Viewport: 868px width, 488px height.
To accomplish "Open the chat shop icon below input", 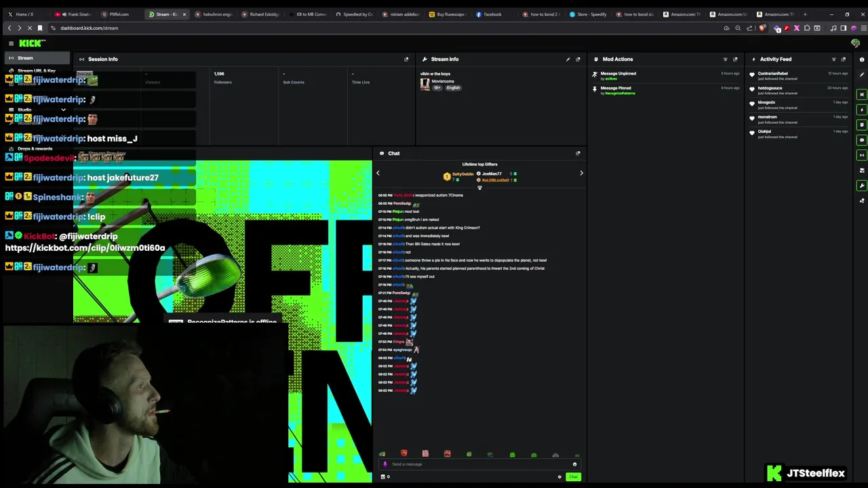I will 383,477.
